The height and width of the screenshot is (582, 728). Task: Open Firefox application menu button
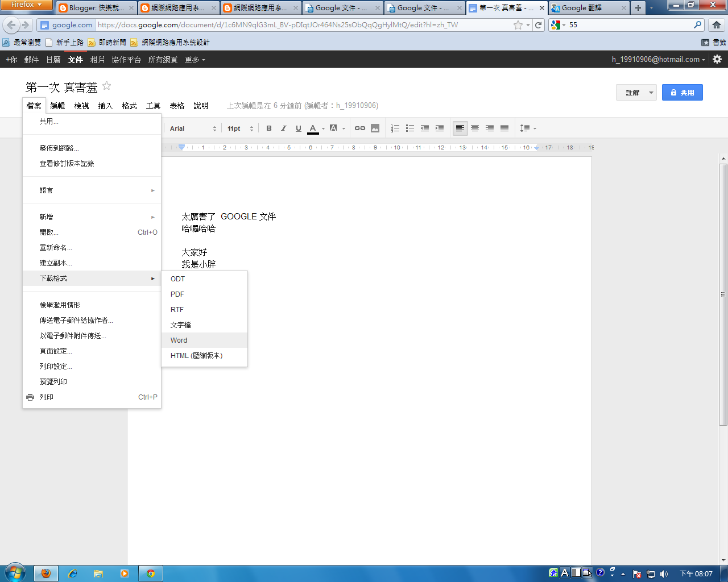[27, 5]
